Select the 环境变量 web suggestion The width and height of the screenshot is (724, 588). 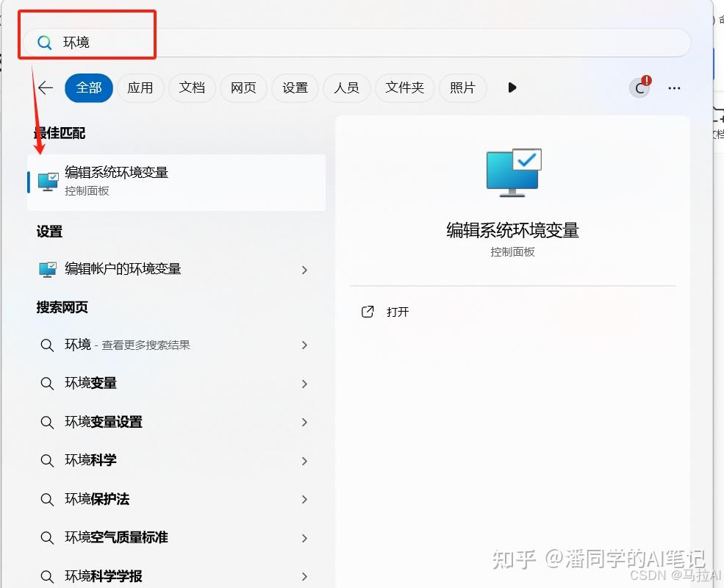click(176, 384)
